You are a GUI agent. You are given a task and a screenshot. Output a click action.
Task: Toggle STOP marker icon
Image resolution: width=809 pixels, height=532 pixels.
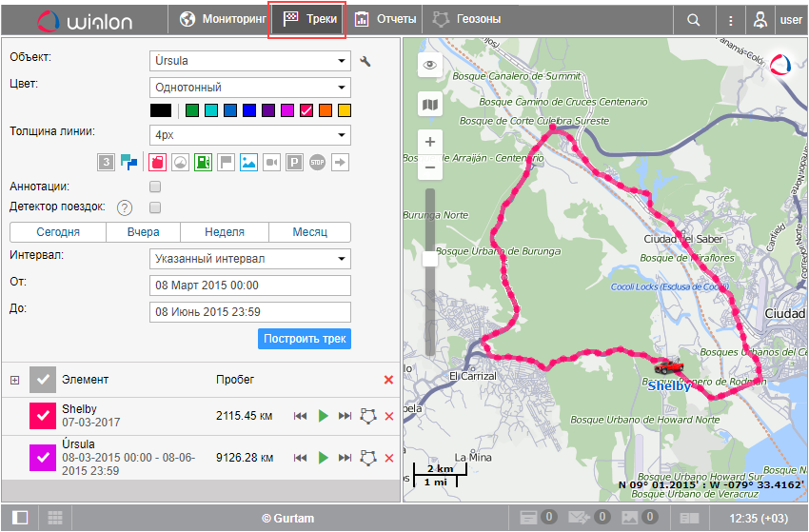click(x=317, y=163)
